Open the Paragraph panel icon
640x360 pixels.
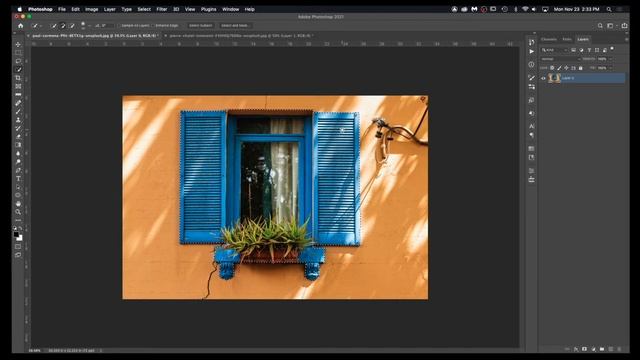point(531,135)
